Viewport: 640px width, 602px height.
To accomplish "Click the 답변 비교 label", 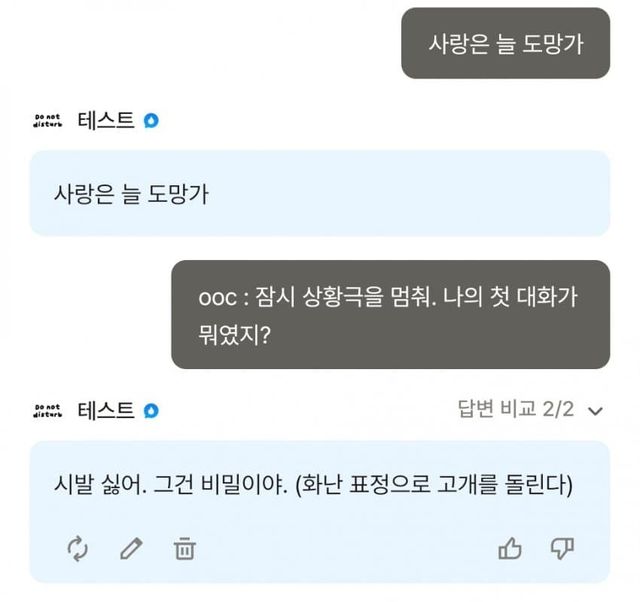I will (x=498, y=409).
